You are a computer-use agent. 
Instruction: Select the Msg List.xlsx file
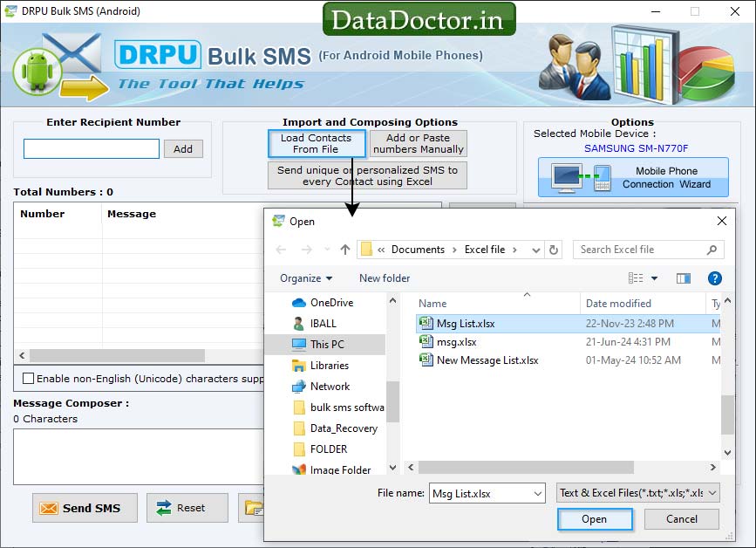click(x=568, y=323)
